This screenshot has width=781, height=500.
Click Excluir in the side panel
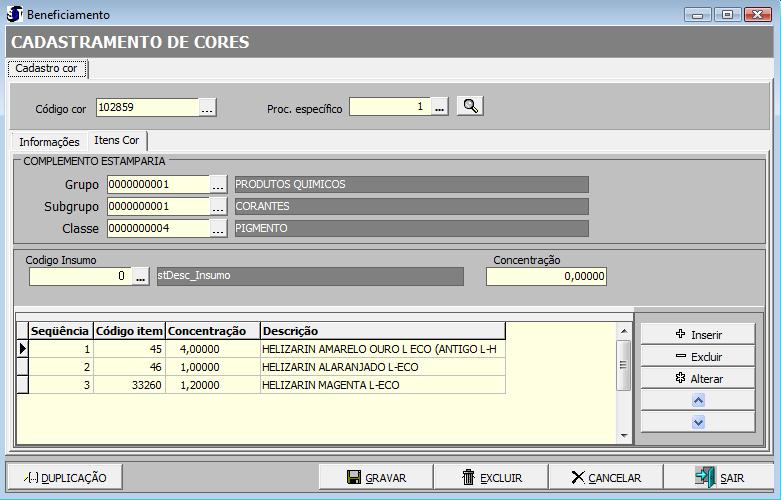tap(697, 356)
